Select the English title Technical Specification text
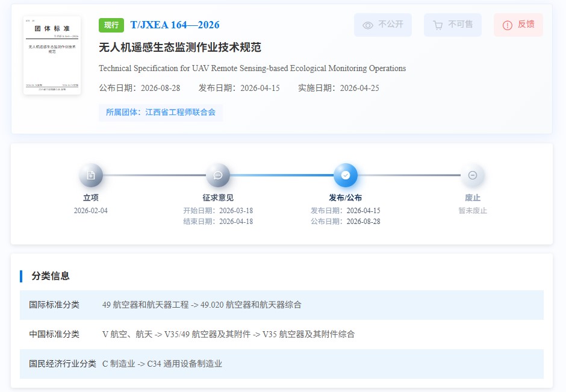This screenshot has height=392, width=566. 252,68
